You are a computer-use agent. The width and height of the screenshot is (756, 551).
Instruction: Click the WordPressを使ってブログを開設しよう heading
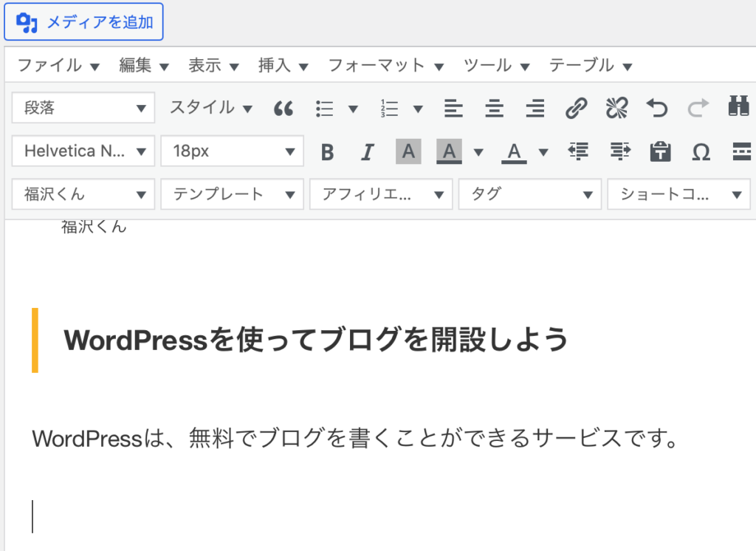tap(316, 340)
